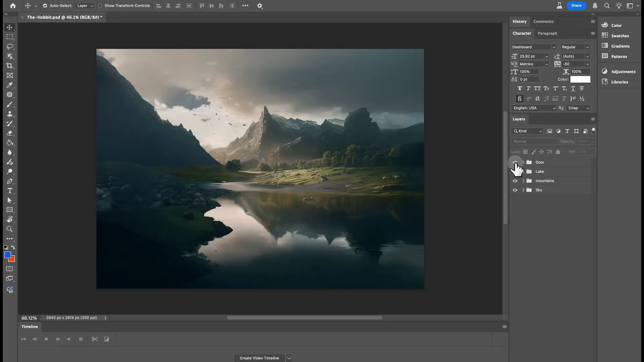Click Create Video Timeline button

point(259,358)
